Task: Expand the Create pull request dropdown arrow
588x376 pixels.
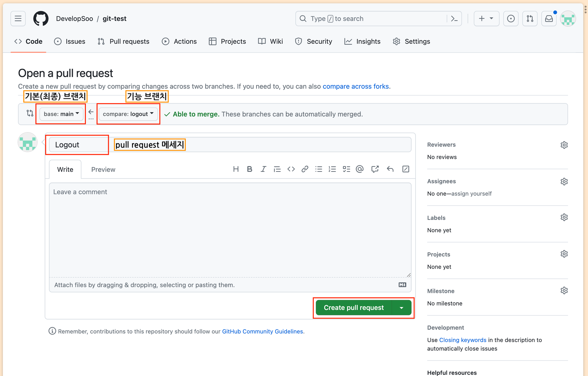Action: pyautogui.click(x=402, y=308)
